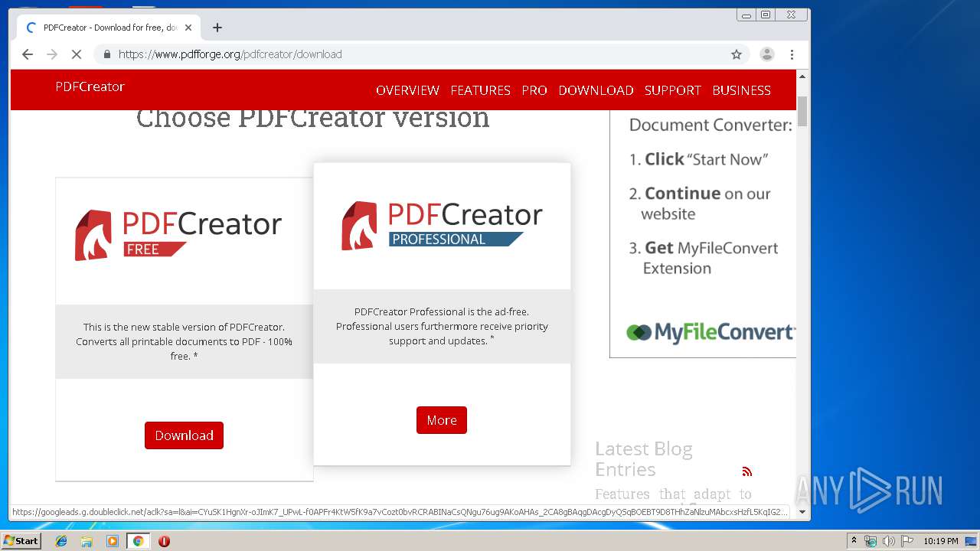980x551 pixels.
Task: Click the red Opera icon in taskbar
Action: [x=164, y=541]
